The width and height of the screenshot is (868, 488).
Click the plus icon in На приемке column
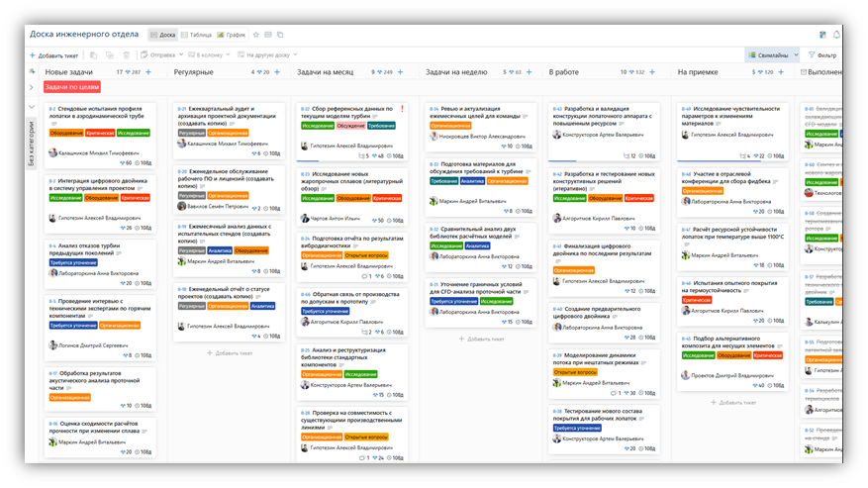point(781,72)
